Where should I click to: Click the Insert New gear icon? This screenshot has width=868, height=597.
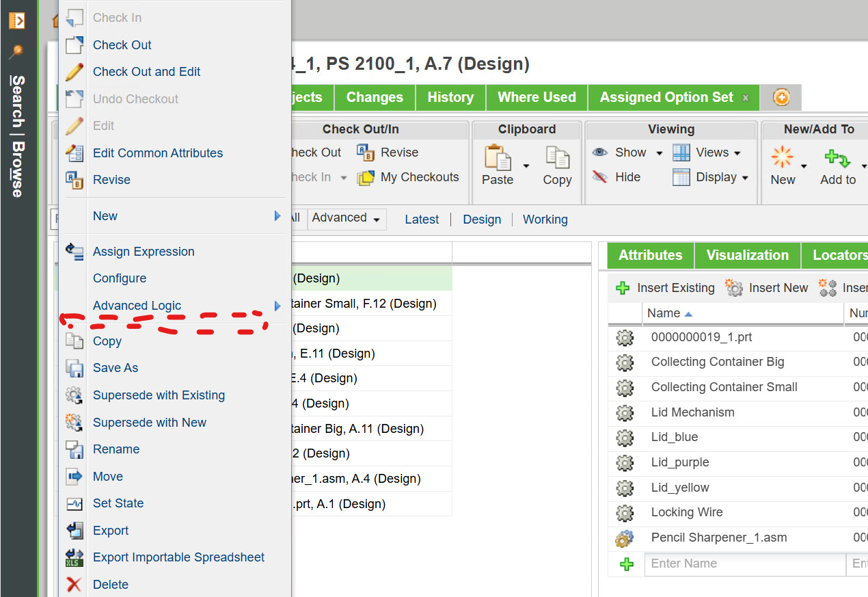tap(733, 287)
